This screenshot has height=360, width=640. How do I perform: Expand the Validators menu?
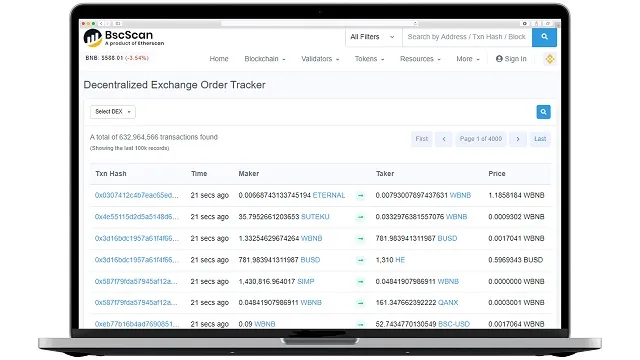(320, 59)
